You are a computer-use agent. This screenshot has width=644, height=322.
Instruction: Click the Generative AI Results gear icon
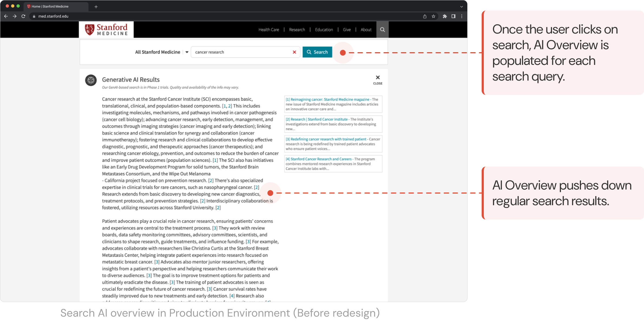pos(91,80)
